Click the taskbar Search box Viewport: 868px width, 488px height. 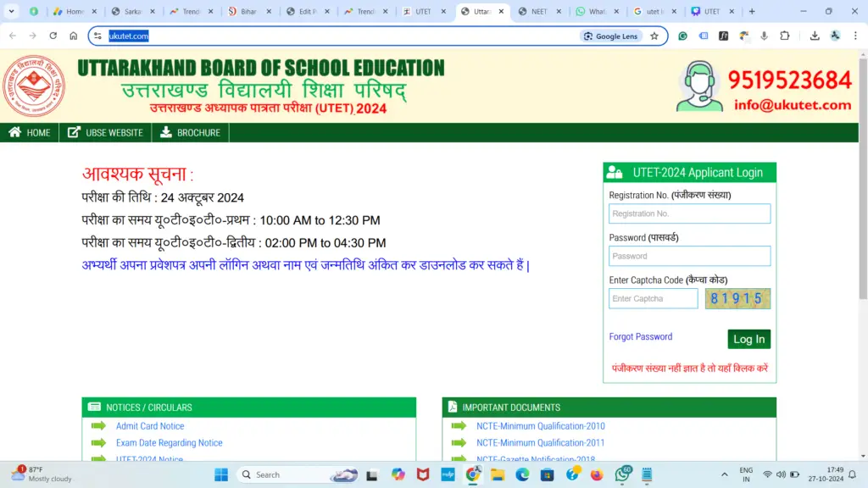click(299, 474)
